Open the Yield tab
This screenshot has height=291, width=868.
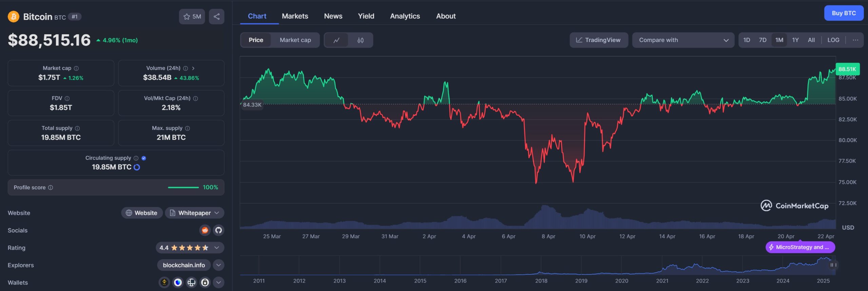(x=366, y=16)
